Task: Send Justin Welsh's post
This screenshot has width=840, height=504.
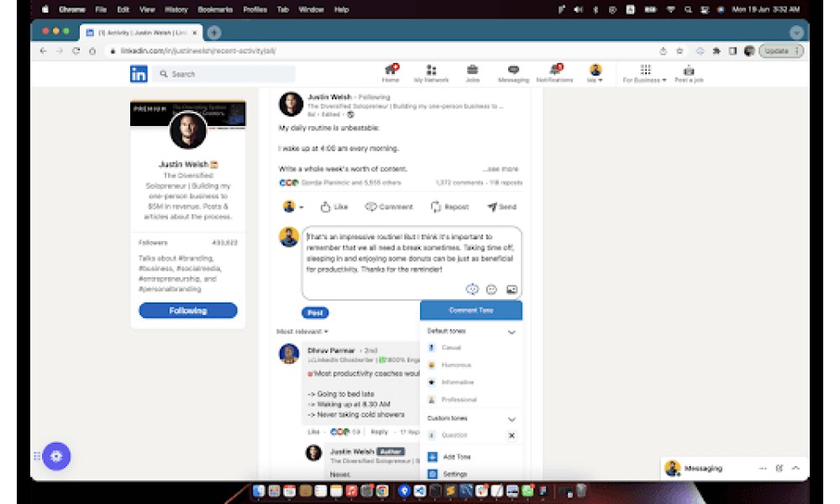Action: (x=501, y=207)
